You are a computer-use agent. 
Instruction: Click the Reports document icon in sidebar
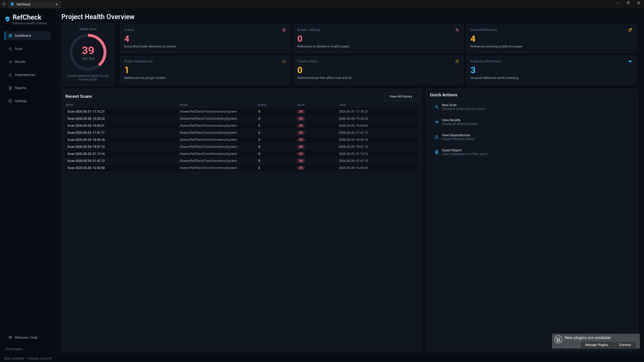[x=10, y=88]
